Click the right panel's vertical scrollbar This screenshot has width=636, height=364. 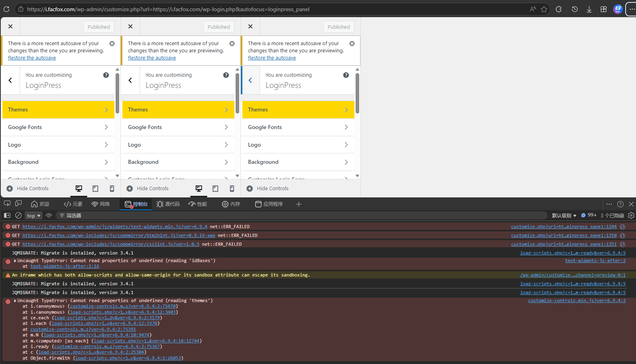(357, 93)
